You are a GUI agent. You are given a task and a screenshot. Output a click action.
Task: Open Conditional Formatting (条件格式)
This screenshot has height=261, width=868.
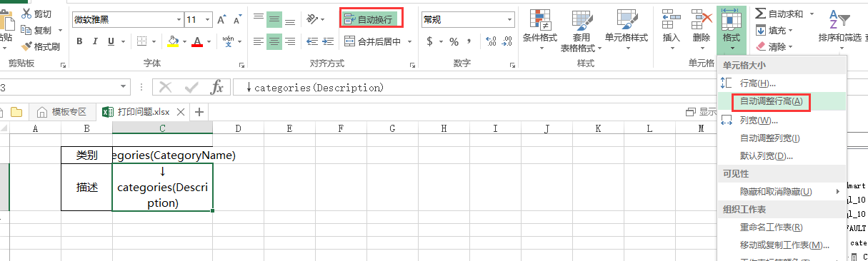pyautogui.click(x=540, y=30)
